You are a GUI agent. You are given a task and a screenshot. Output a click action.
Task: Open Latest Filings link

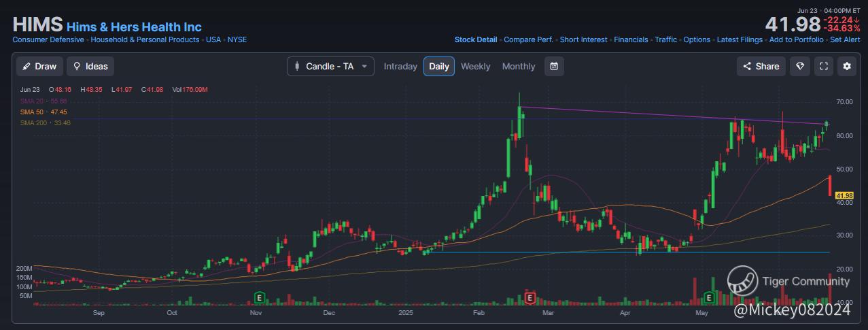740,40
